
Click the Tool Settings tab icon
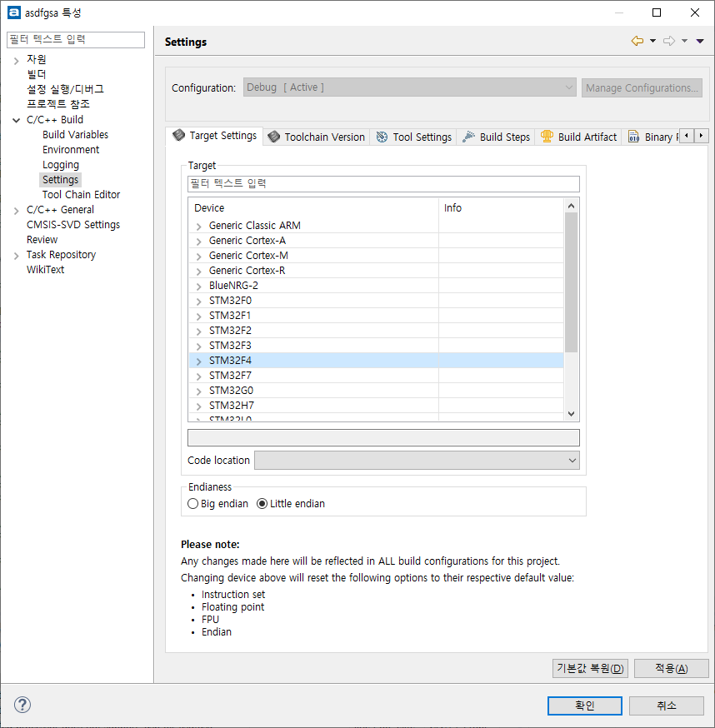382,137
